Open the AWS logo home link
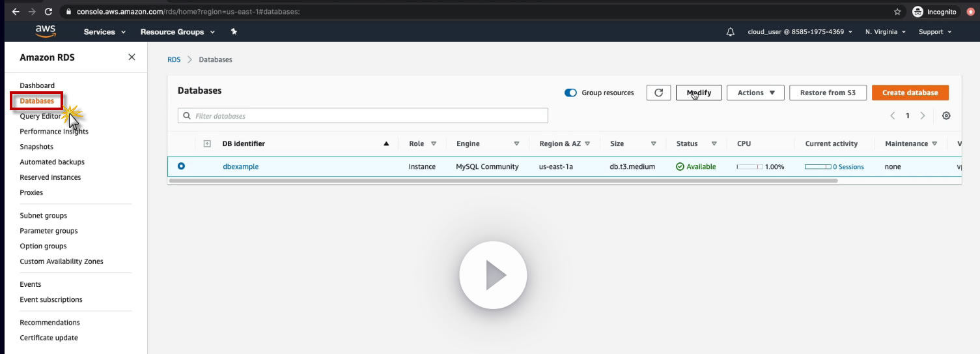The width and height of the screenshot is (980, 354). 46,31
